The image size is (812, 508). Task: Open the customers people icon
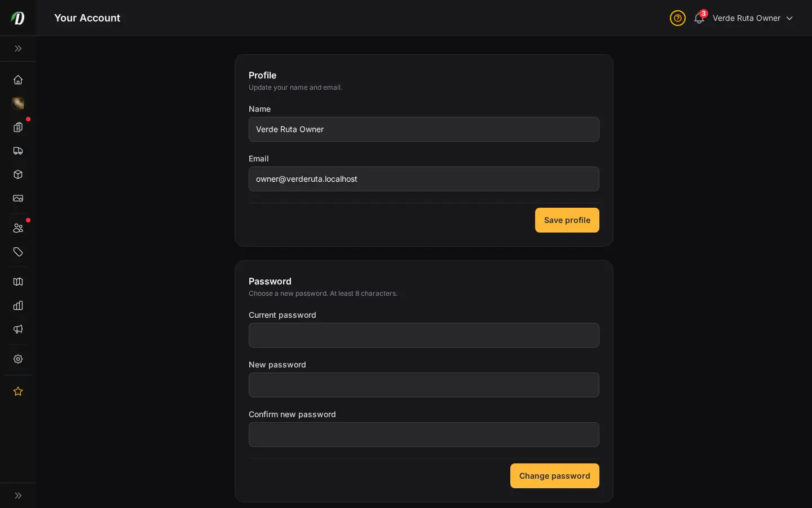(x=18, y=228)
